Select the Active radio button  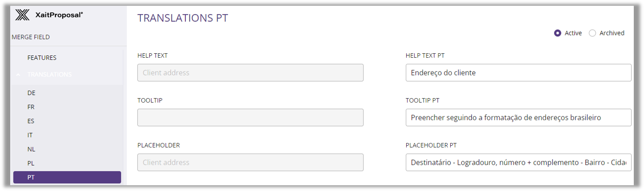tap(557, 33)
